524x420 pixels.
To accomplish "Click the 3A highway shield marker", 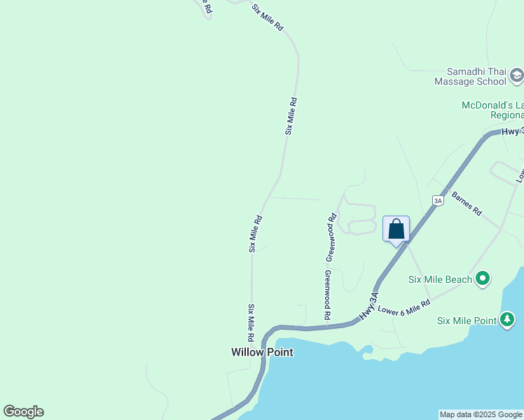I will [x=438, y=201].
